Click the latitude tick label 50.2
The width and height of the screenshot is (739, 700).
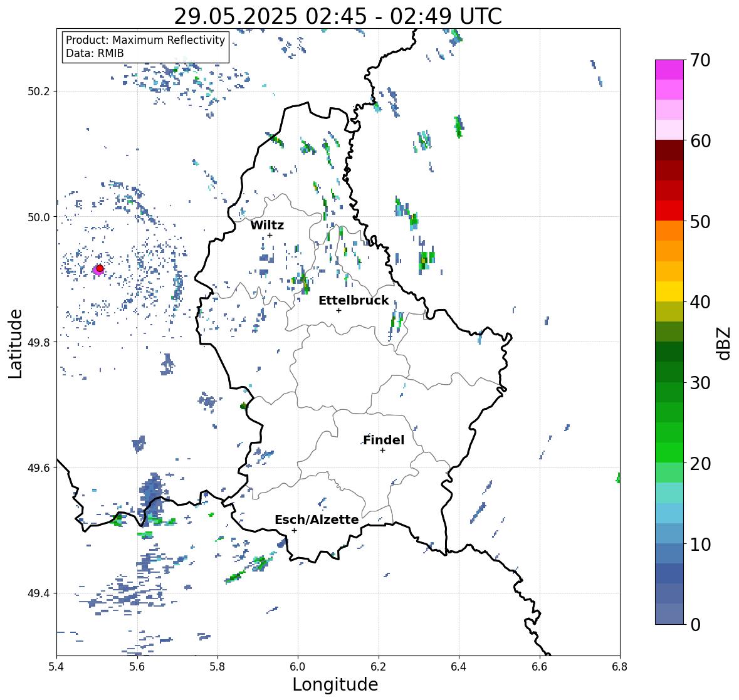39,91
